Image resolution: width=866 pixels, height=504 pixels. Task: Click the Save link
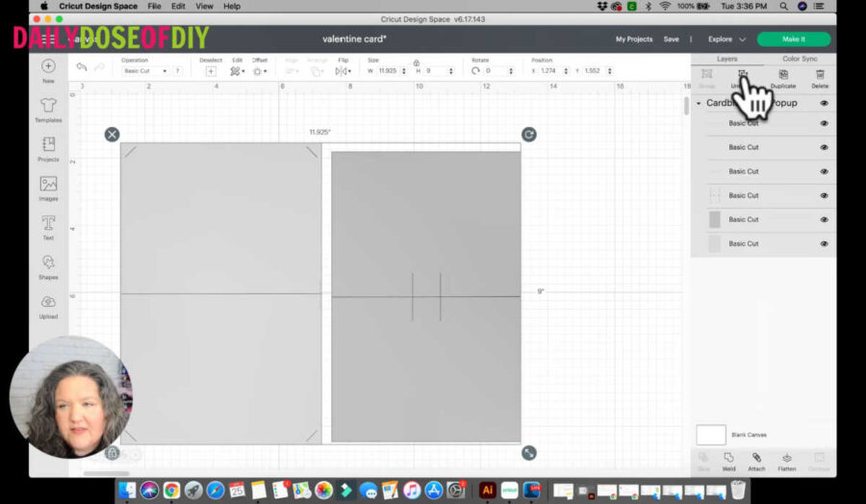coord(671,39)
